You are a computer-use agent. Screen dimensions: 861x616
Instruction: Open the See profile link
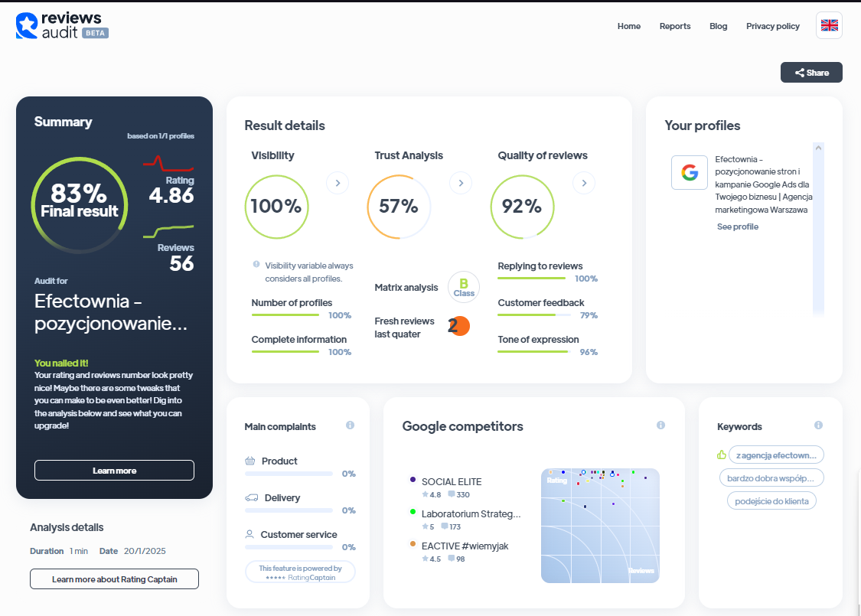pos(738,227)
